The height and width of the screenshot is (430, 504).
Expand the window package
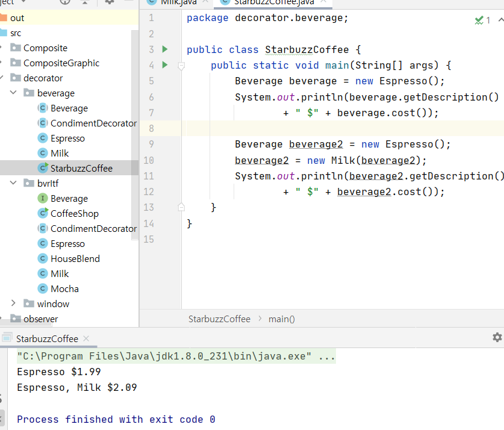(x=13, y=303)
